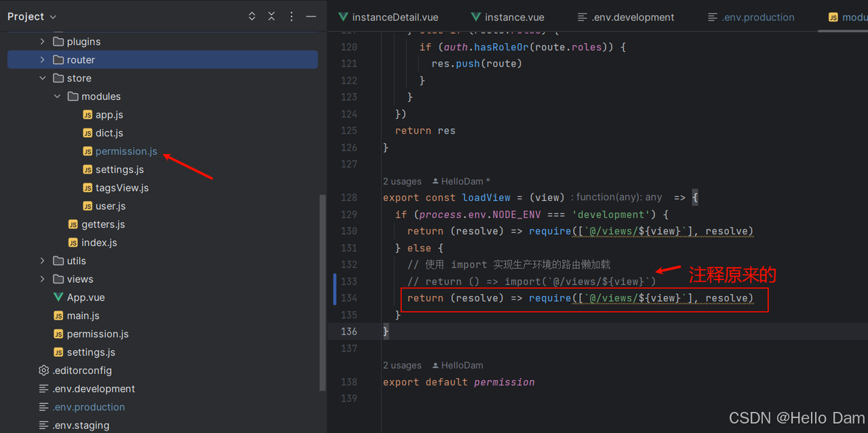This screenshot has width=868, height=433.
Task: Select the views folder
Action: [x=80, y=279]
